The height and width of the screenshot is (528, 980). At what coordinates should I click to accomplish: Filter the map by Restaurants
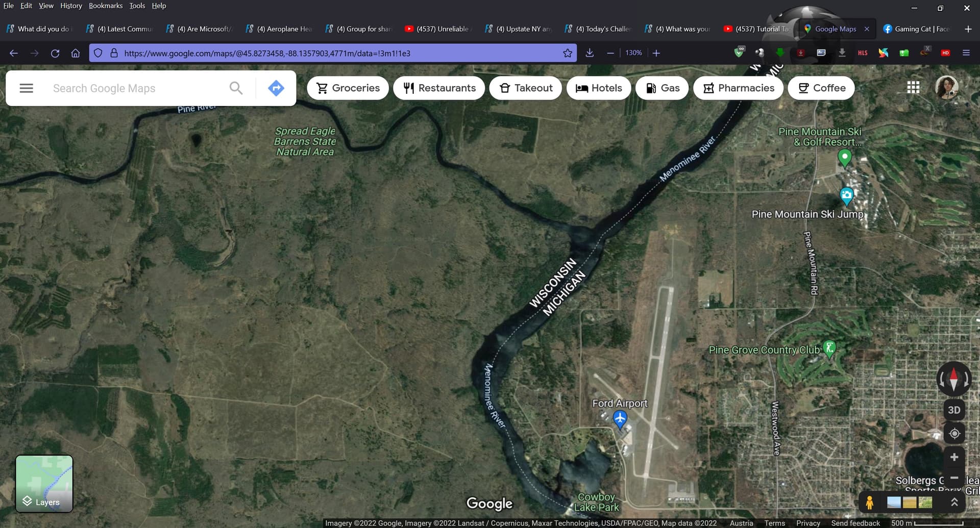pos(439,88)
